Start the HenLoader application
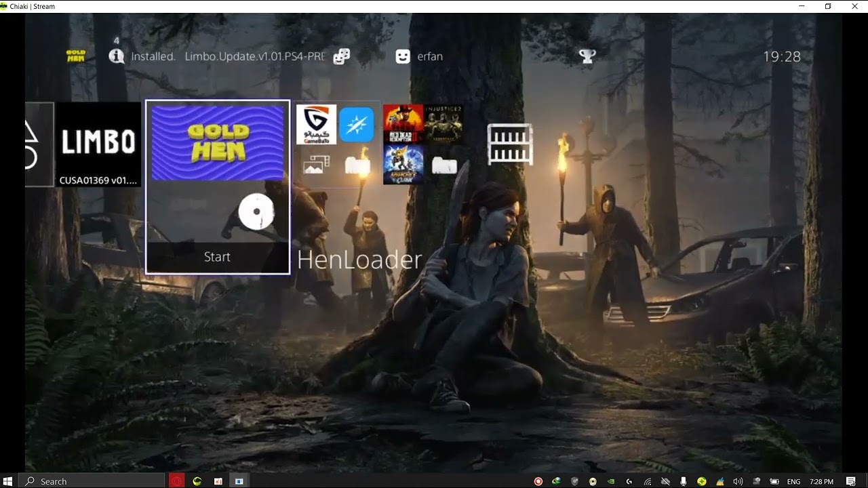868x488 pixels. pyautogui.click(x=218, y=257)
